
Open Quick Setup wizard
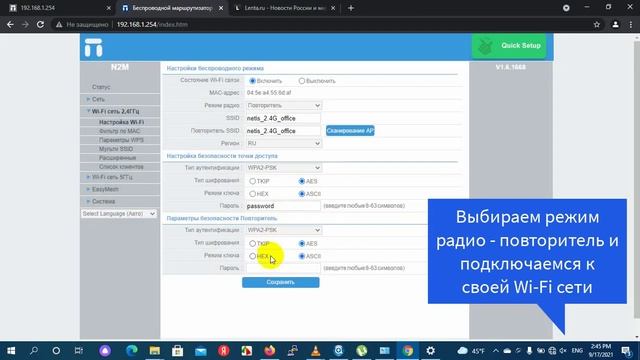(509, 46)
